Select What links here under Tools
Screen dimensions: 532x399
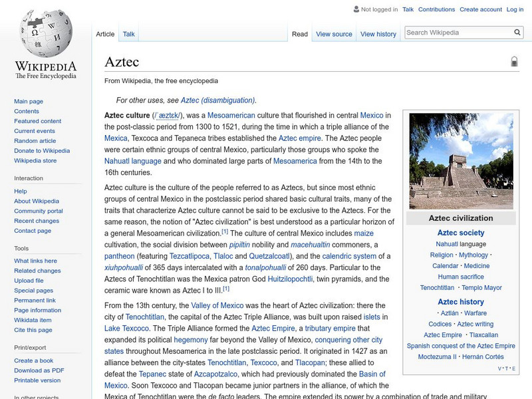[x=35, y=261]
